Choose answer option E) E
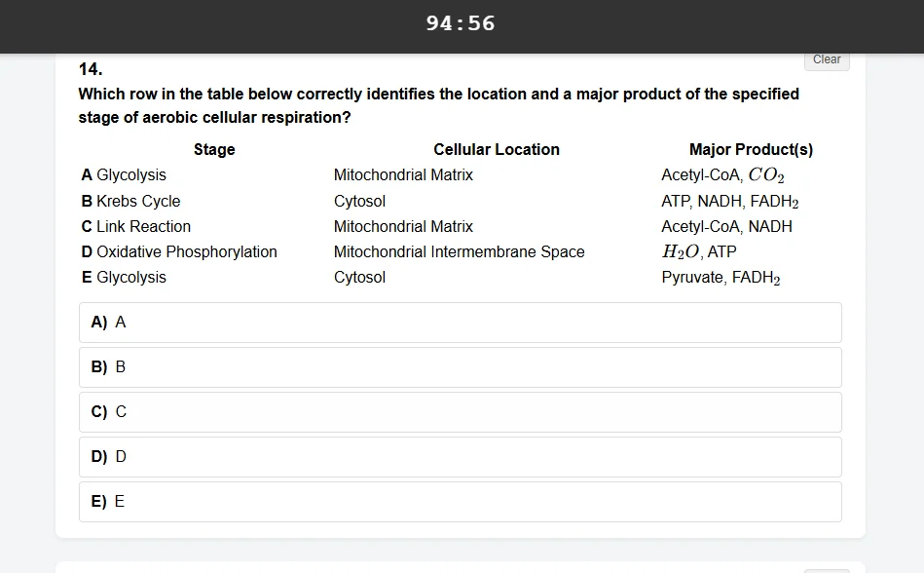This screenshot has width=924, height=573. point(461,502)
